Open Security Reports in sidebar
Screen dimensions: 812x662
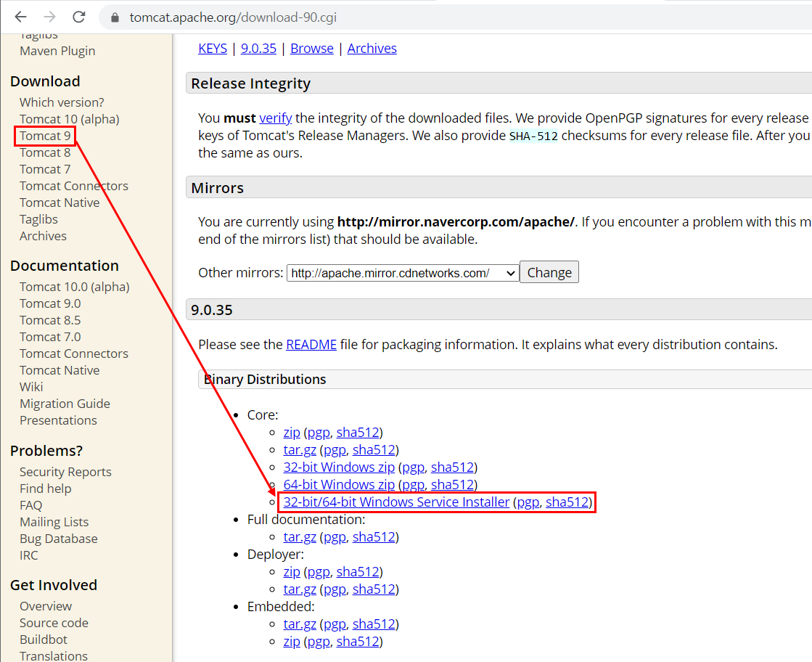[65, 472]
